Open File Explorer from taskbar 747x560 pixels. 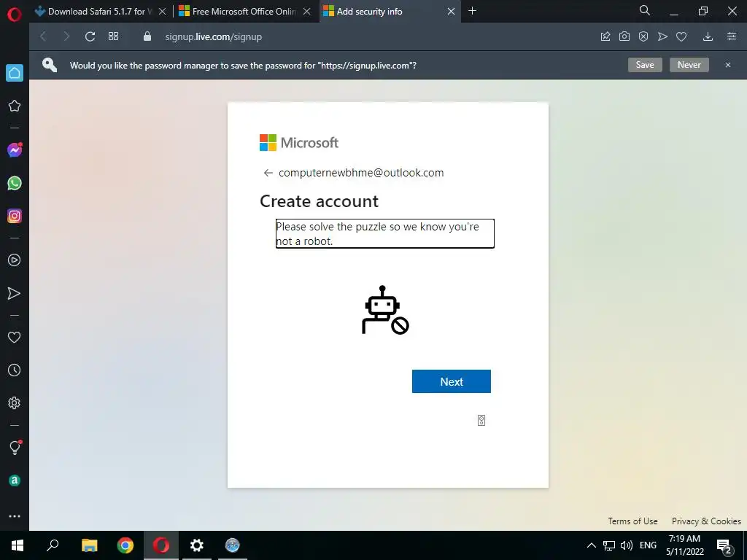pos(90,545)
